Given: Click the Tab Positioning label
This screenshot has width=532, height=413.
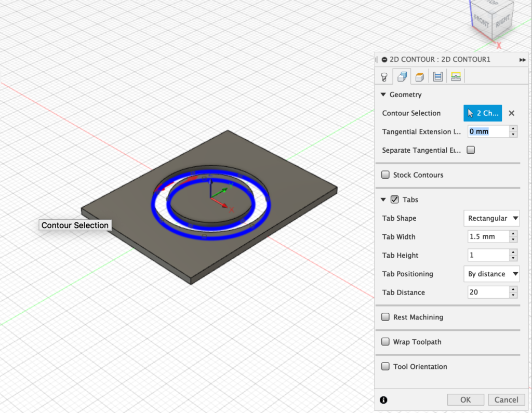Looking at the screenshot, I should (x=407, y=274).
